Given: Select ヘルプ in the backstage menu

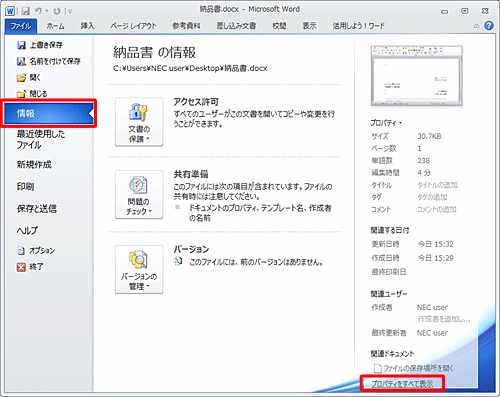Looking at the screenshot, I should coord(27,230).
